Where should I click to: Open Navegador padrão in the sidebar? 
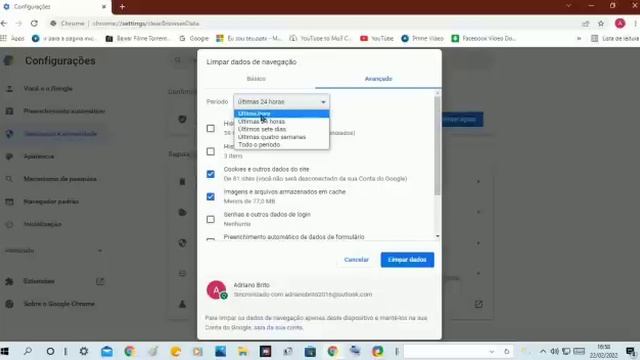point(51,202)
